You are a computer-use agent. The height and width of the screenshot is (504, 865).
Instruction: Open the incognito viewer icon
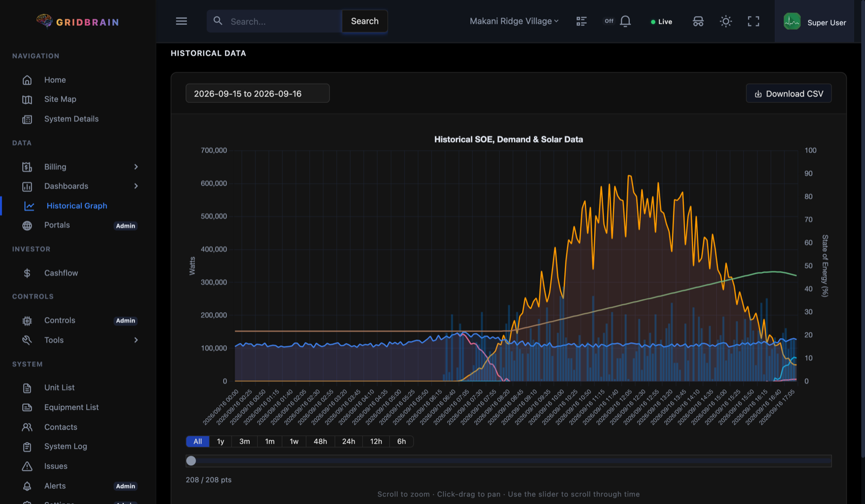click(698, 21)
